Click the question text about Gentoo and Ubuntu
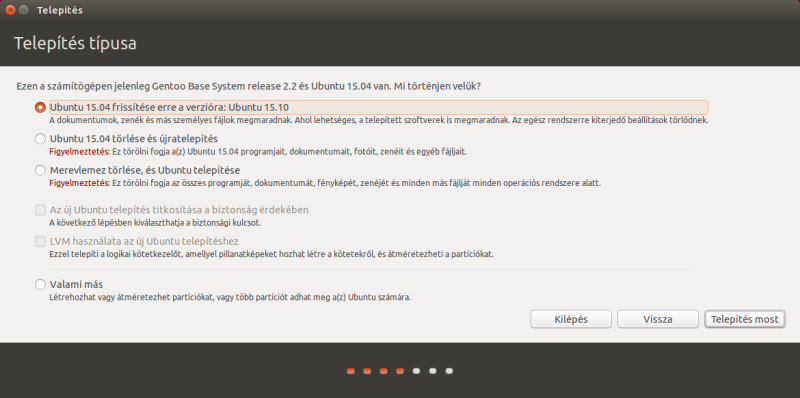 tap(248, 87)
